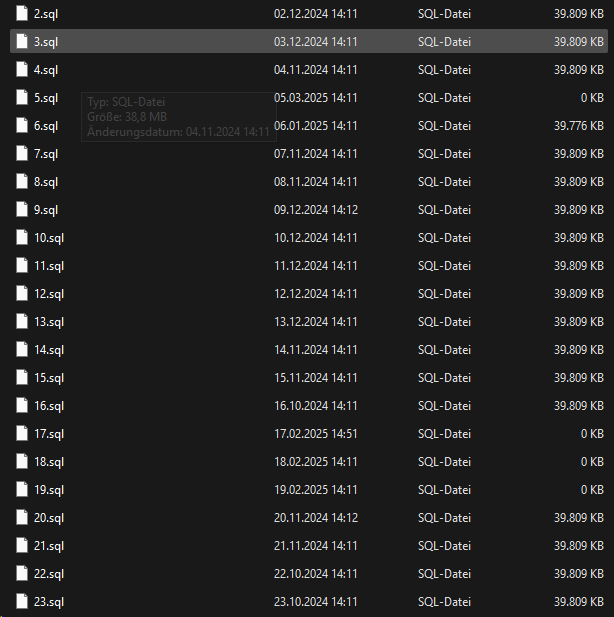
Task: Select the file name 20.sql
Action: coord(49,518)
